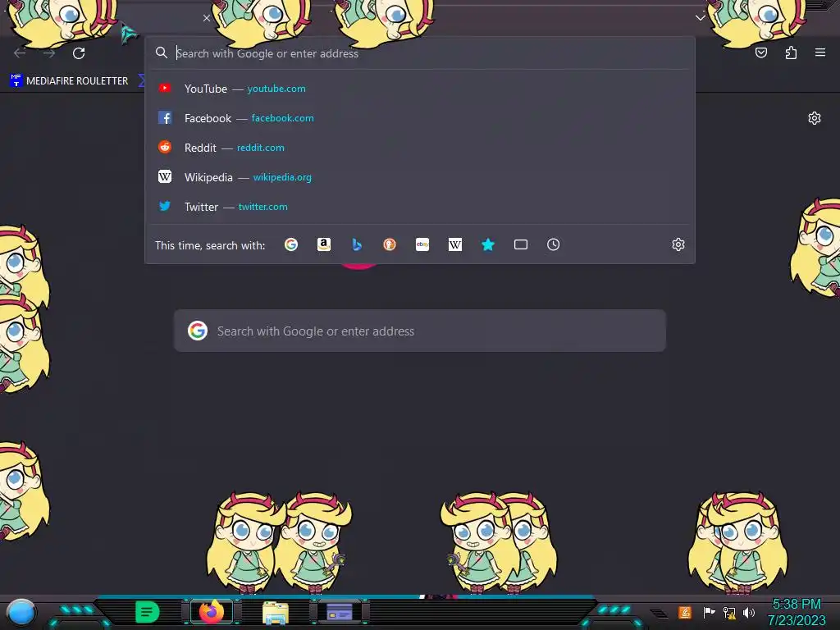
Task: Open the Pocket save icon
Action: [761, 52]
